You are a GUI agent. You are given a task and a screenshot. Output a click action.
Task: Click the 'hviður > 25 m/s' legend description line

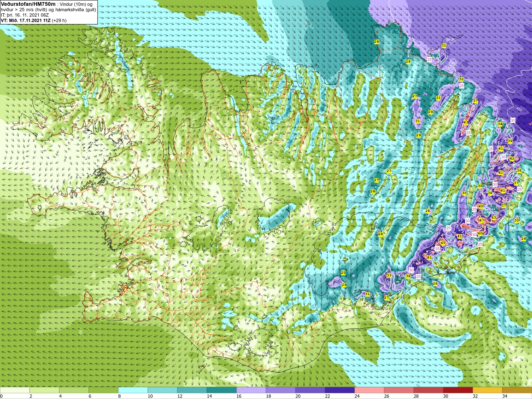(48, 9)
